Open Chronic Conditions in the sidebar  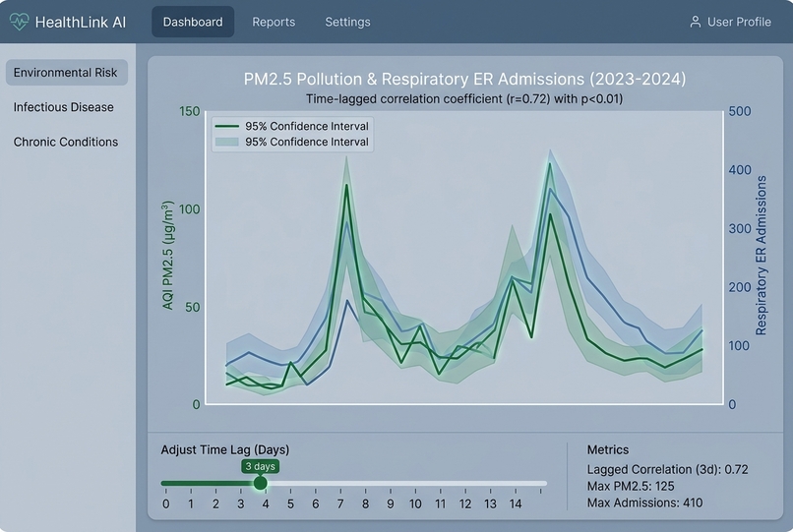[x=66, y=142]
